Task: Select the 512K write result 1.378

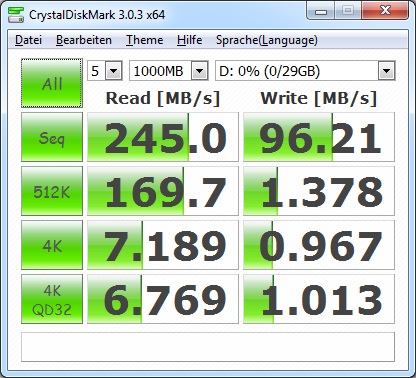Action: (x=319, y=191)
